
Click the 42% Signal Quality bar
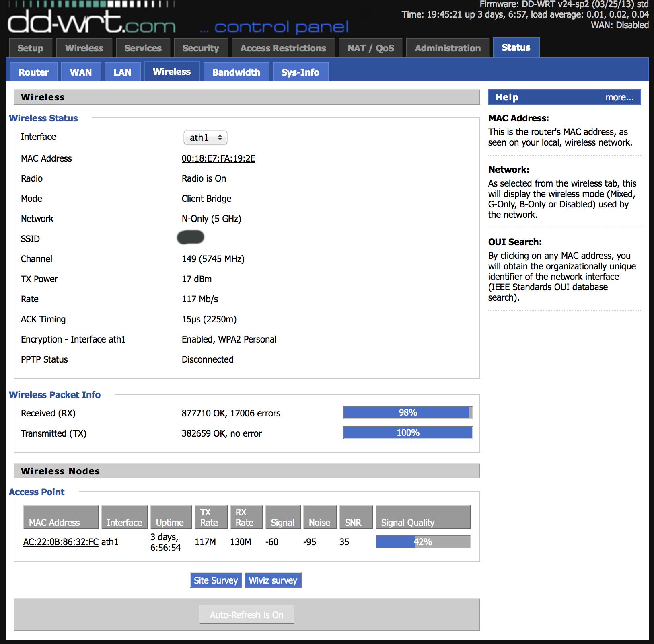coord(423,542)
